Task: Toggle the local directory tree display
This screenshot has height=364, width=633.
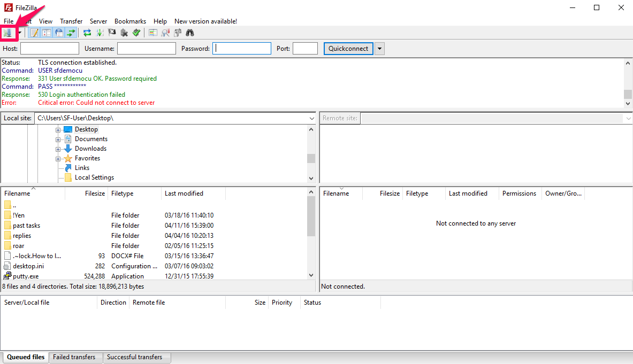Action: (47, 33)
